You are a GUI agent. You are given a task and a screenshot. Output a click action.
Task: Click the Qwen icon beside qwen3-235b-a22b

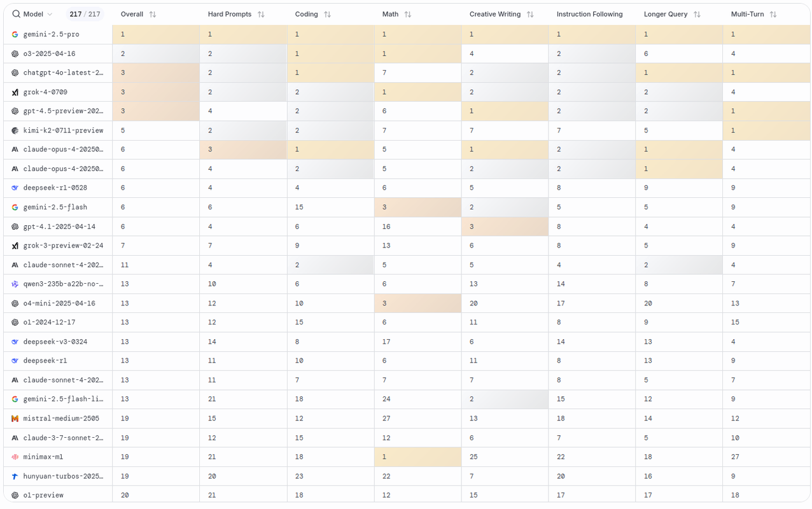click(15, 284)
